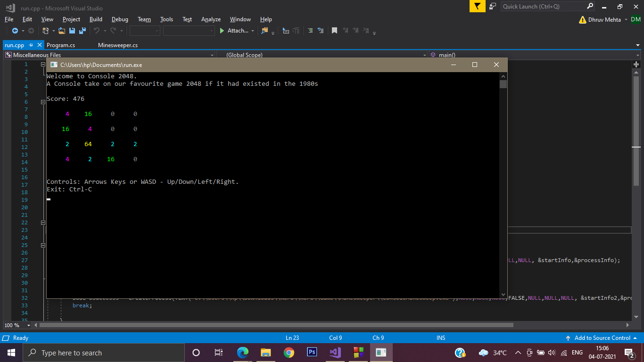
Task: Switch to the Program.cs tab
Action: click(x=61, y=45)
